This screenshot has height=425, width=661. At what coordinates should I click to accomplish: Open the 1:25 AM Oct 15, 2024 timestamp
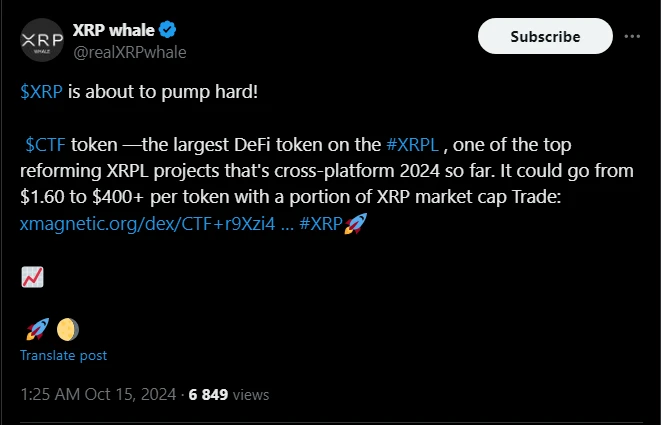pyautogui.click(x=98, y=395)
